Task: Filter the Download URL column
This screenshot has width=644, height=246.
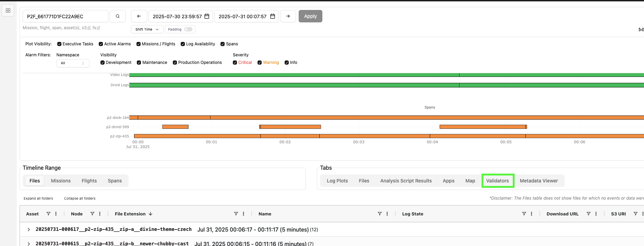Action: click(588, 214)
